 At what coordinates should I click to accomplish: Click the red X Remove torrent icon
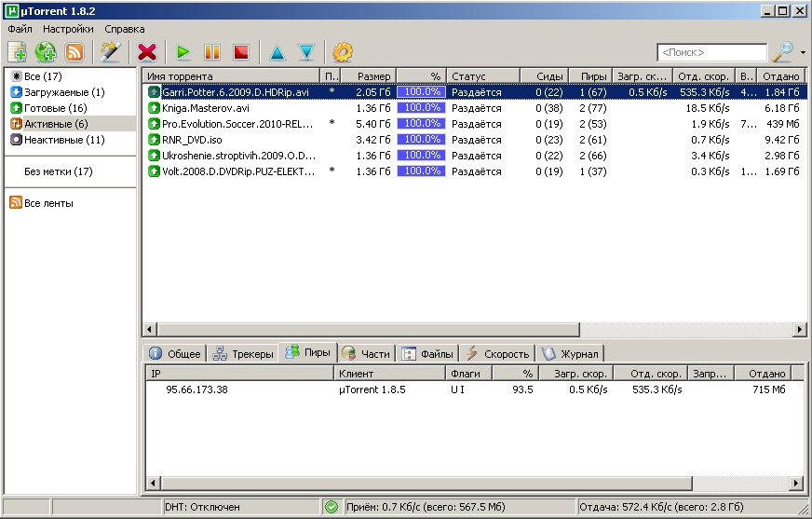pyautogui.click(x=147, y=52)
